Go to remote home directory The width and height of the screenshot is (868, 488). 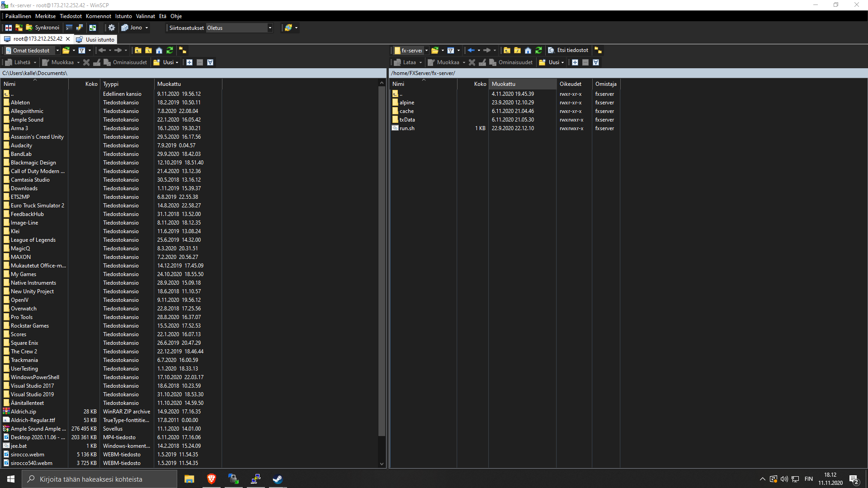click(528, 50)
